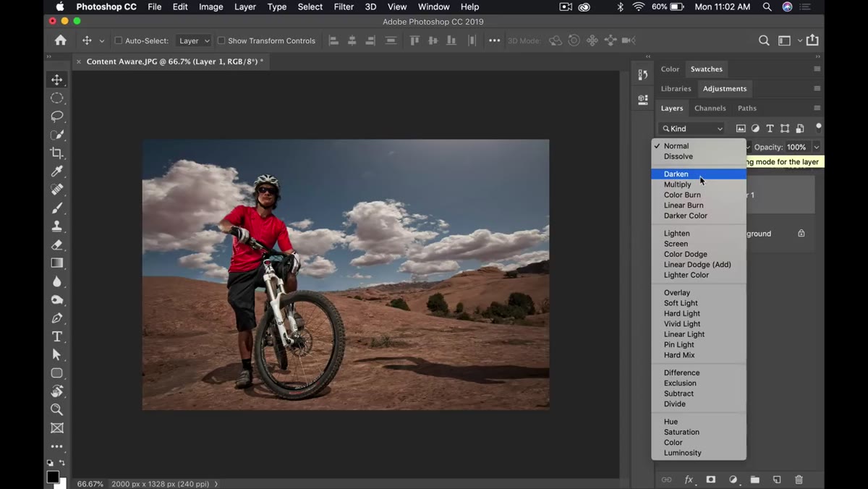This screenshot has width=868, height=489.
Task: Select the Zoom tool
Action: (56, 410)
